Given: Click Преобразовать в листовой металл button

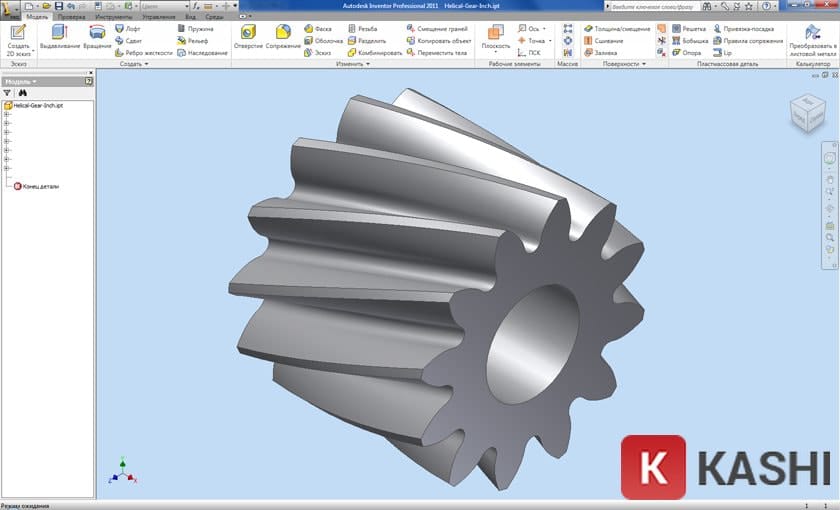Looking at the screenshot, I should pyautogui.click(x=813, y=40).
